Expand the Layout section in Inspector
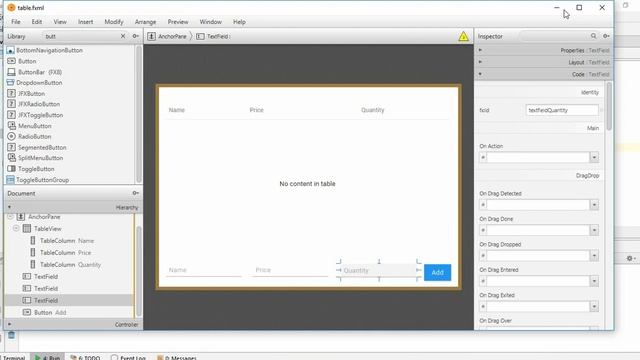640x360 pixels. click(x=544, y=62)
